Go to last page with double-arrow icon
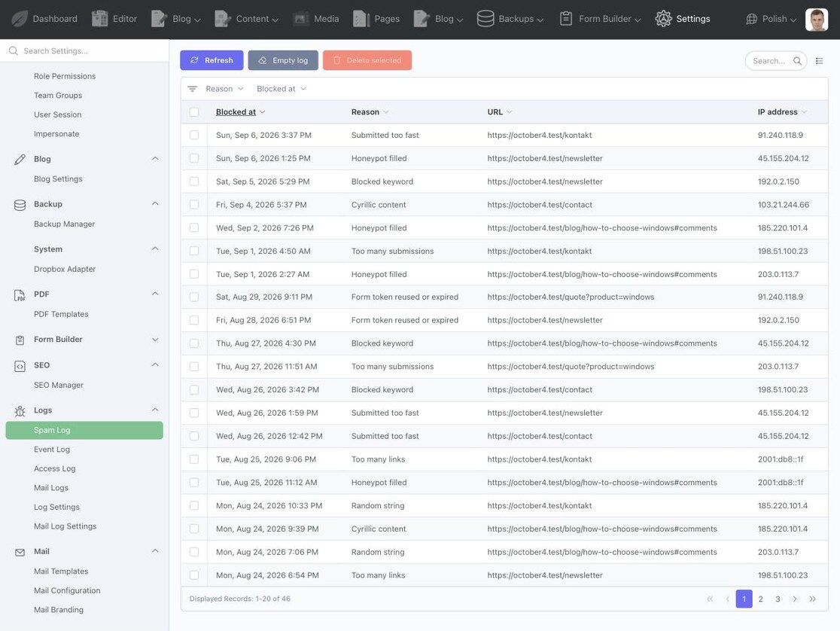 pos(812,599)
